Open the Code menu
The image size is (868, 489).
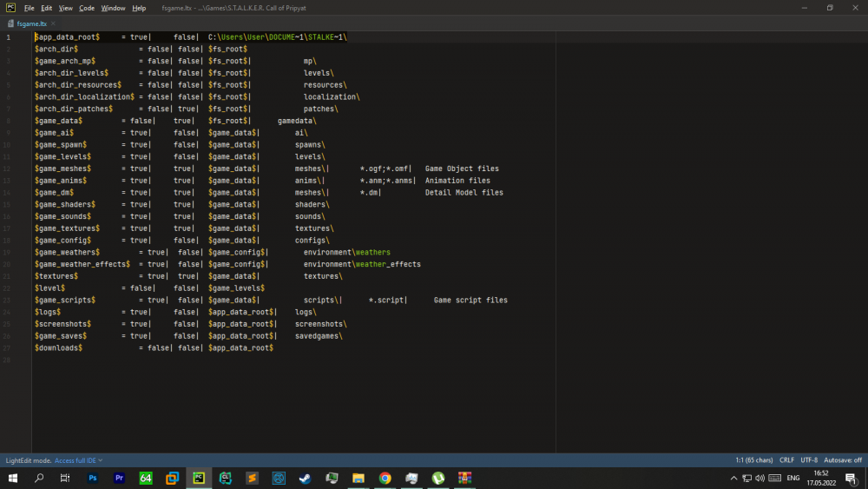click(87, 8)
